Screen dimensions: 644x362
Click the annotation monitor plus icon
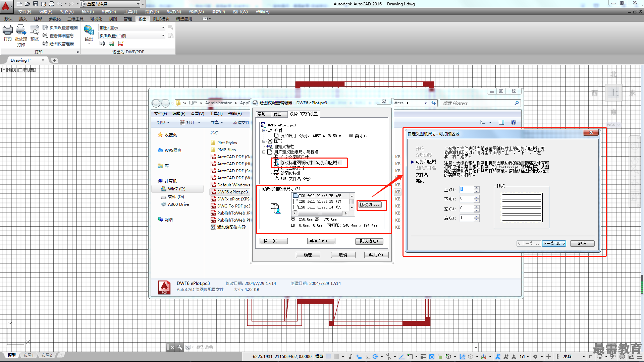tap(549, 357)
